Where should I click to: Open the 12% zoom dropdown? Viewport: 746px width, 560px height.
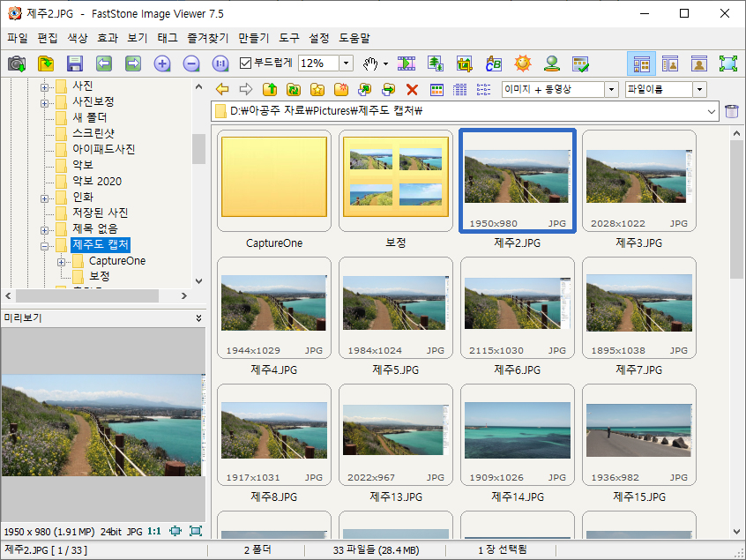(x=347, y=63)
